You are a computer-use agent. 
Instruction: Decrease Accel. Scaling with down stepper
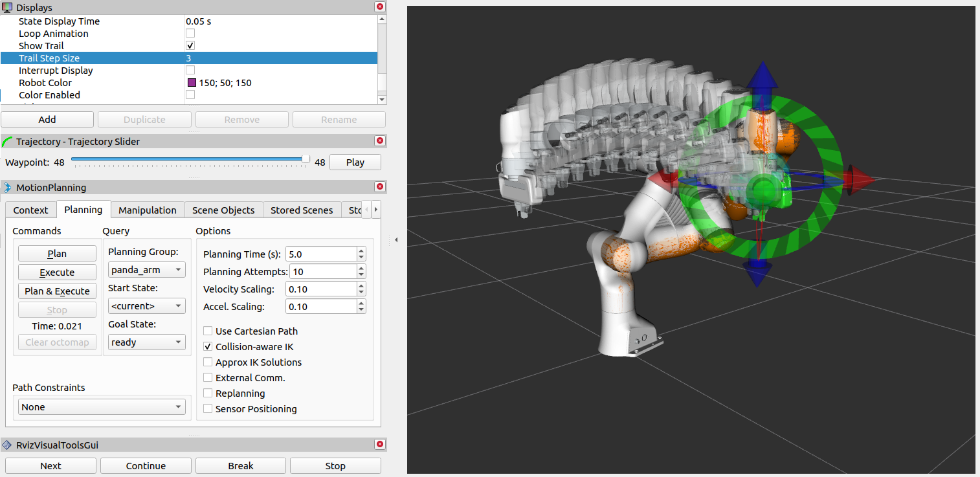361,310
